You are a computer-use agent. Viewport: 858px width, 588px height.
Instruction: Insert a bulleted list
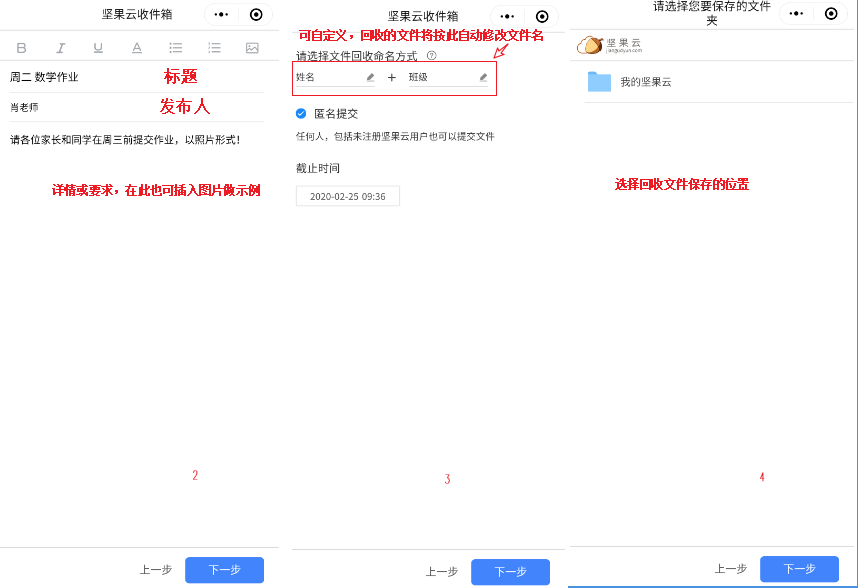click(176, 48)
